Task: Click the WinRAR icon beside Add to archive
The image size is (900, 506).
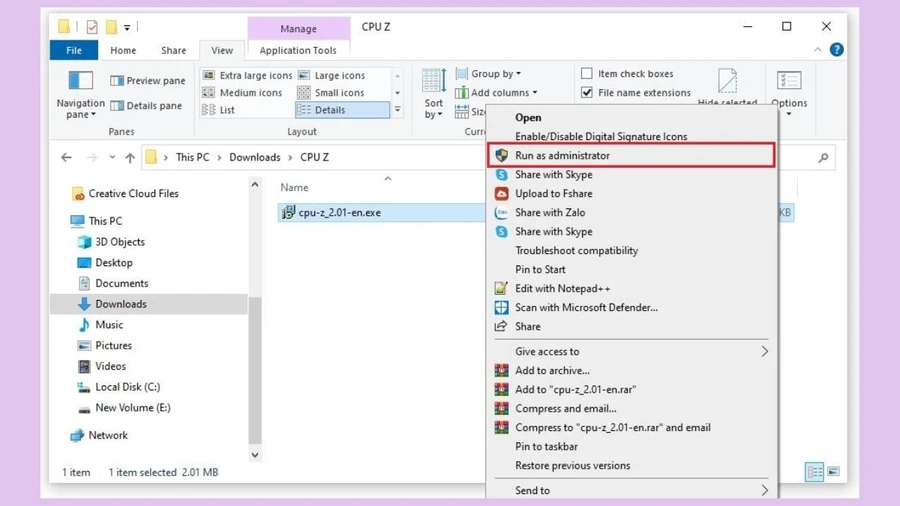Action: point(502,371)
